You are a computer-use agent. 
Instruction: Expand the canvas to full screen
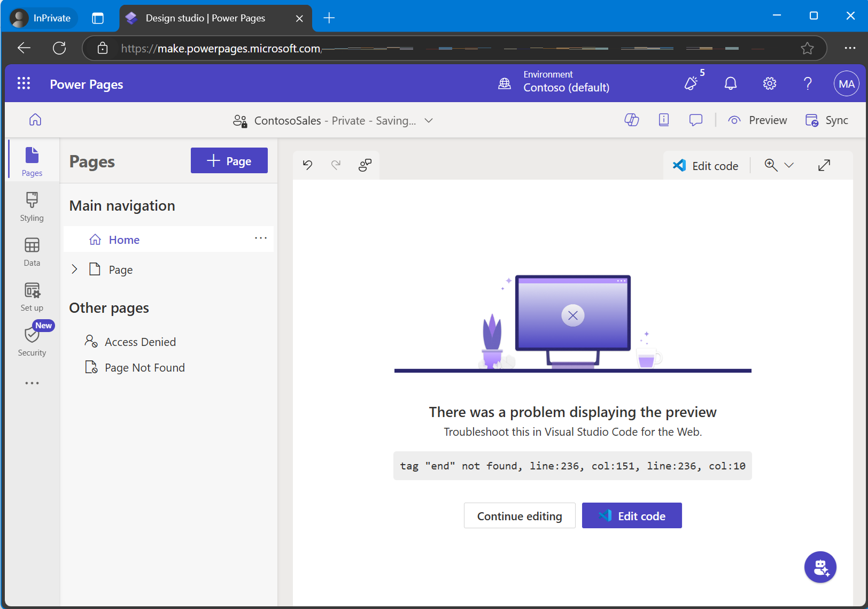coord(824,165)
